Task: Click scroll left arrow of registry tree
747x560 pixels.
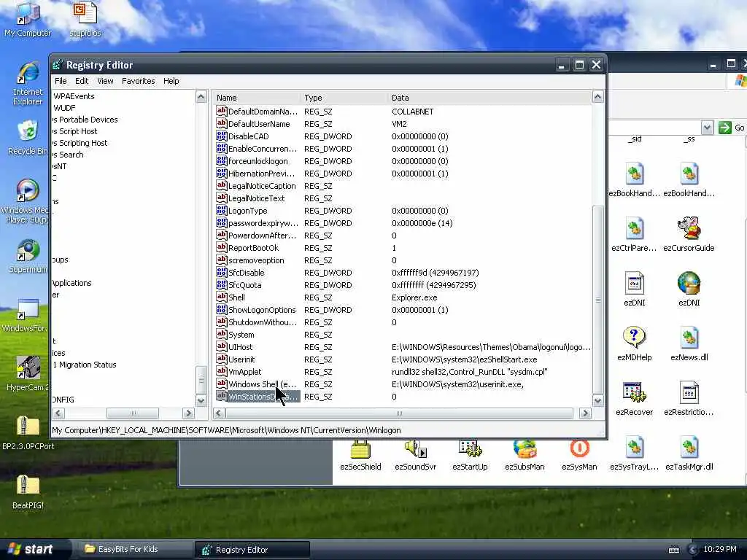Action: click(x=58, y=413)
